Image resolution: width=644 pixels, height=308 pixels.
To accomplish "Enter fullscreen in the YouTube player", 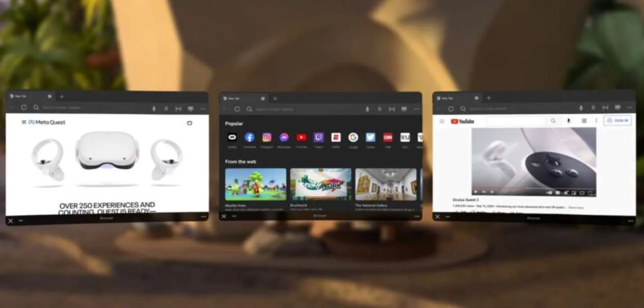I will (591, 193).
